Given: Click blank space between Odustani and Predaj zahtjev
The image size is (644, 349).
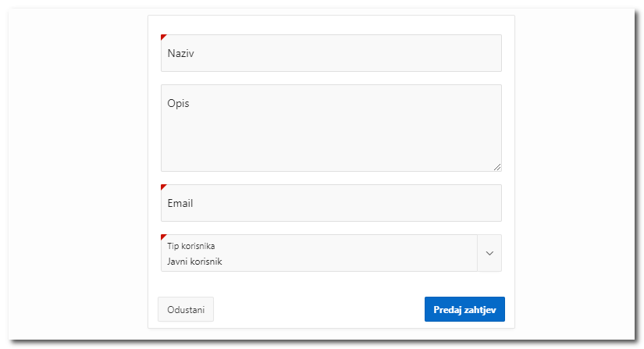Looking at the screenshot, I should coord(319,309).
